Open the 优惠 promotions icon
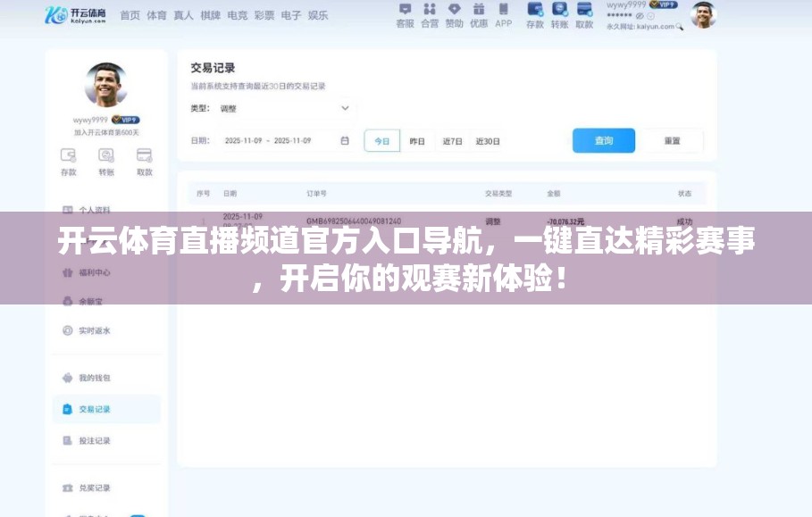The image size is (812, 517). [x=479, y=14]
